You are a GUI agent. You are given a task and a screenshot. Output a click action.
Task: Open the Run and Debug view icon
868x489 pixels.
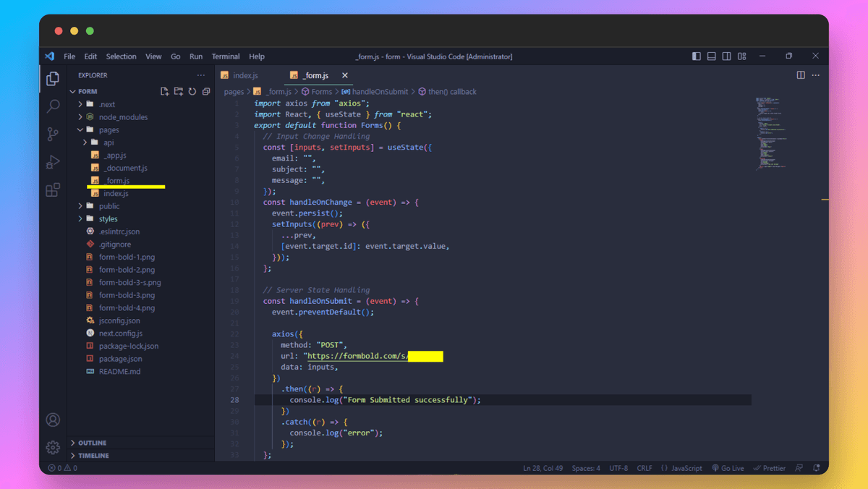pos(53,162)
